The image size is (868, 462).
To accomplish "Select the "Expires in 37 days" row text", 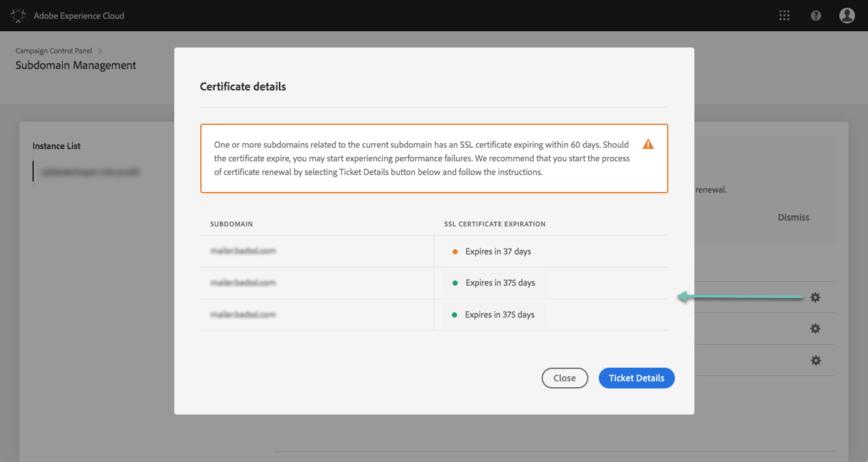I will (498, 251).
